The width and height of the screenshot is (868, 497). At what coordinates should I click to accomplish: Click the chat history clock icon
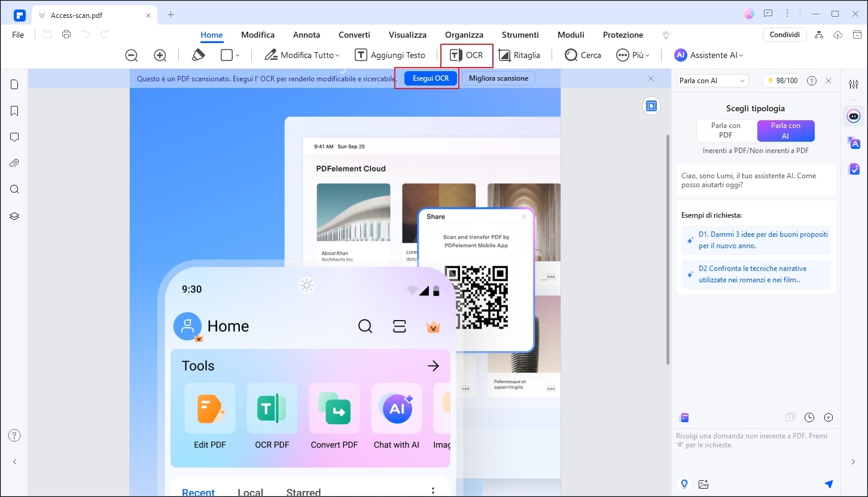tap(809, 417)
